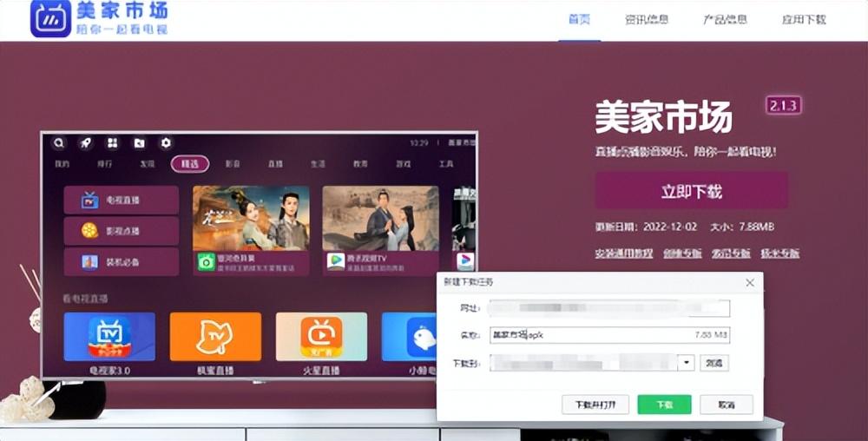This screenshot has height=441, width=868.
Task: Select the 工具 tab on TV screen
Action: click(x=446, y=164)
